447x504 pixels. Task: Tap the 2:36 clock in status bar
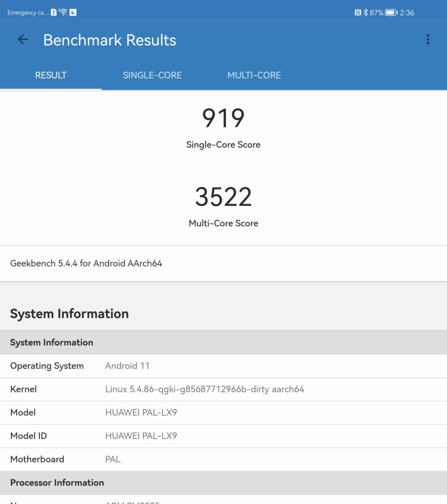[407, 13]
